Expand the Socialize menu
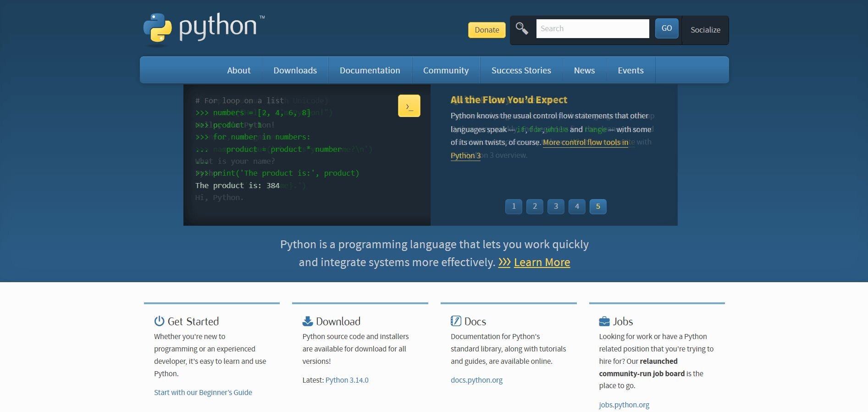This screenshot has width=868, height=412. [x=705, y=30]
